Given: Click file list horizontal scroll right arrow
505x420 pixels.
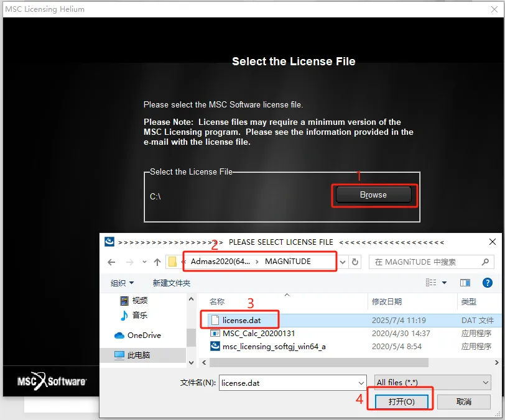Looking at the screenshot, I should pyautogui.click(x=497, y=362).
